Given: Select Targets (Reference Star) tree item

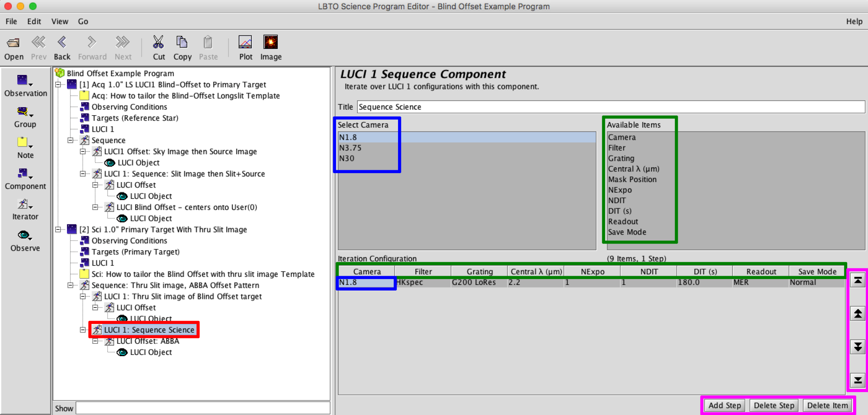Looking at the screenshot, I should coord(135,118).
